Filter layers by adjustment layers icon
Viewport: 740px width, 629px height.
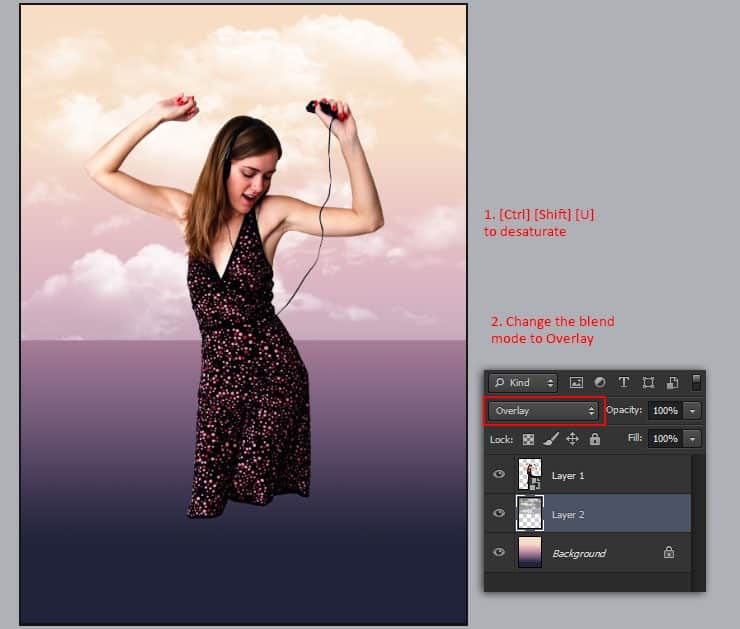(600, 383)
